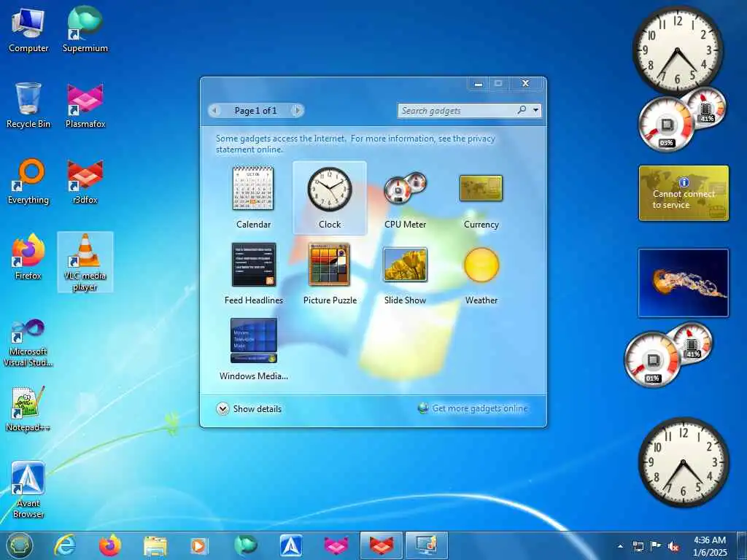Click the privacy statement notice text

(x=355, y=144)
